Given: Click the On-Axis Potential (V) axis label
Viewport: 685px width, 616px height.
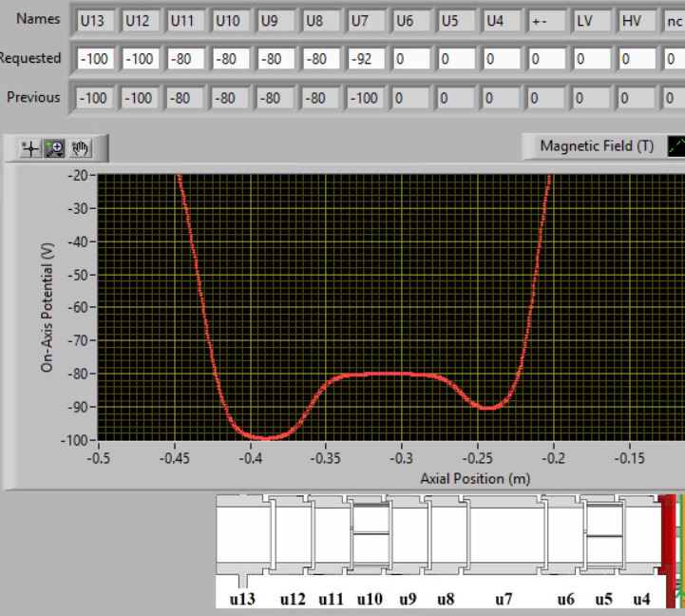Looking at the screenshot, I should [x=47, y=306].
